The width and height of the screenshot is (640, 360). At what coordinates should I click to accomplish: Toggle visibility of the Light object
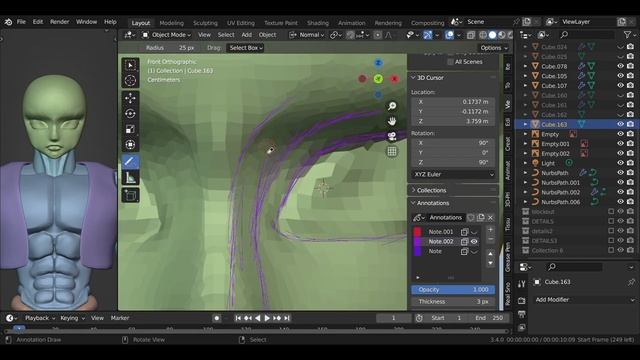click(620, 163)
